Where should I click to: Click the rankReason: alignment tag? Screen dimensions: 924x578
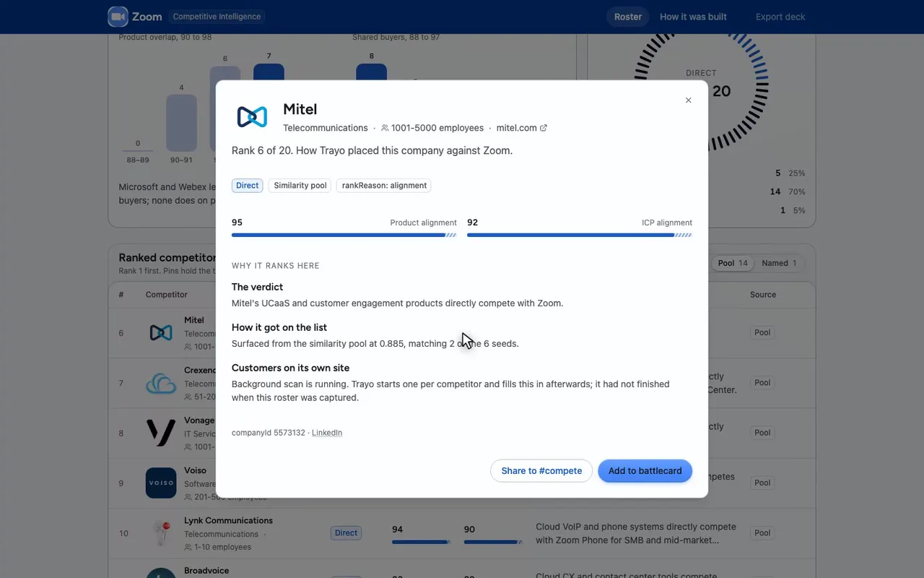[384, 186]
